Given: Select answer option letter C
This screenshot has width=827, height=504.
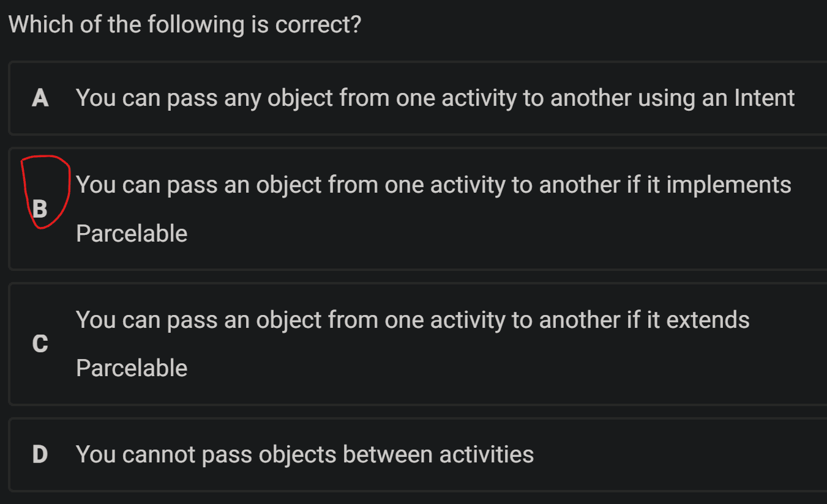Looking at the screenshot, I should pos(40,344).
